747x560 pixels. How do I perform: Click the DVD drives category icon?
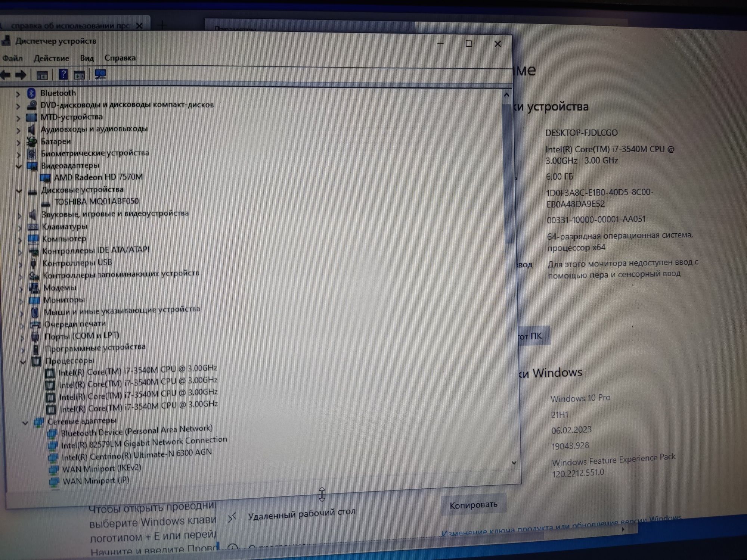pos(32,105)
